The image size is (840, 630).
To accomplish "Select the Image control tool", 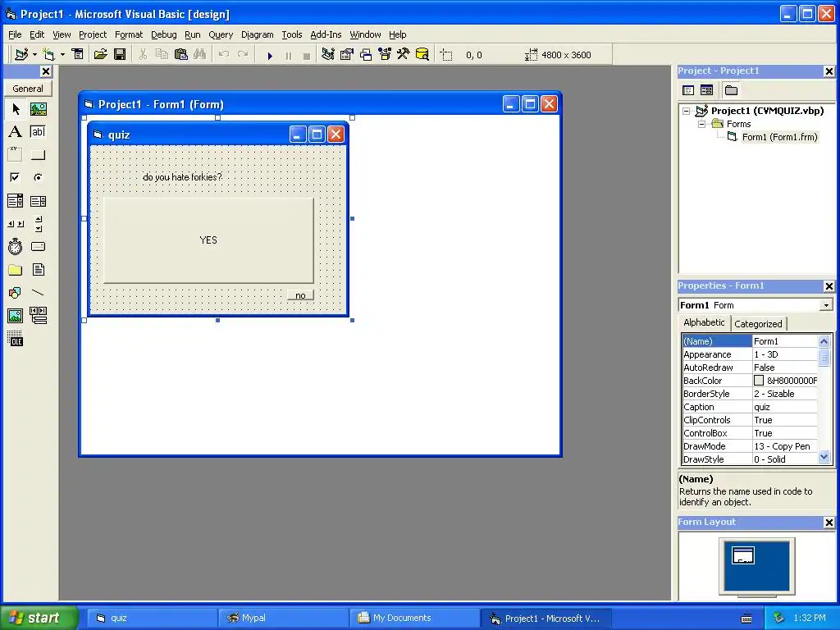I will (x=16, y=316).
